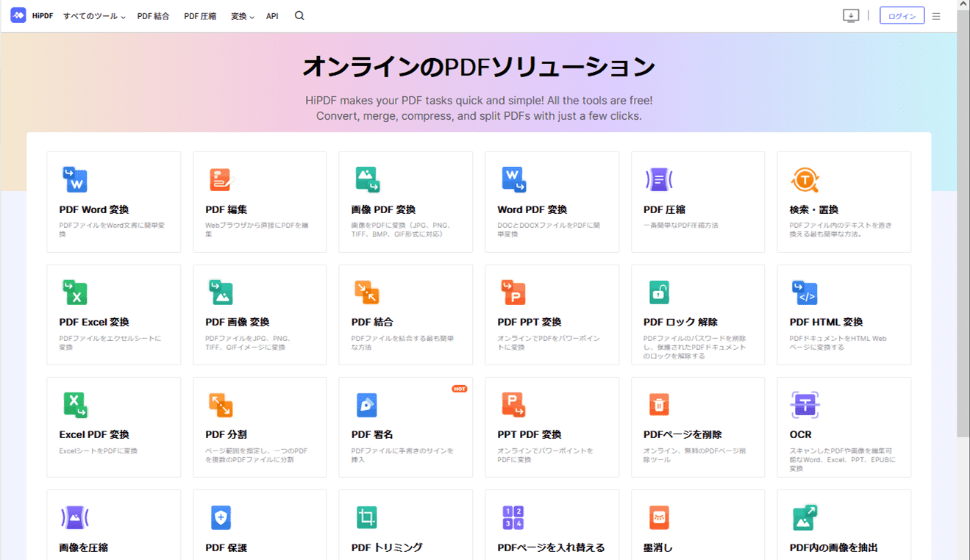This screenshot has height=560, width=970.
Task: Click the PDF ロック 解除 icon
Action: [659, 292]
